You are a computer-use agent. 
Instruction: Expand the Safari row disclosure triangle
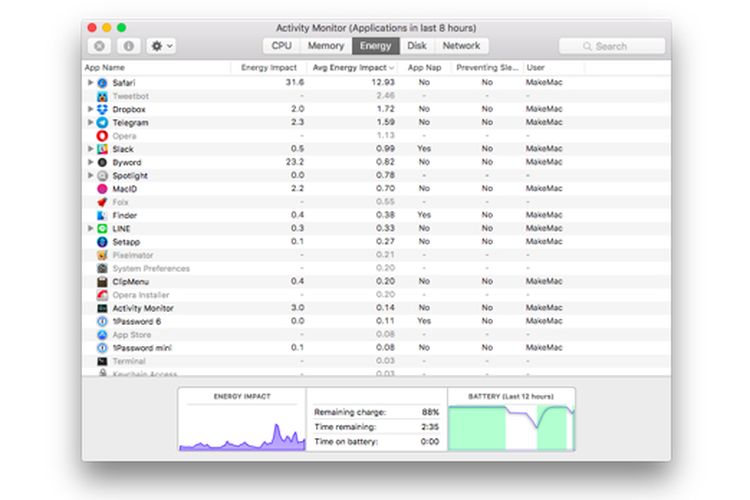(x=90, y=82)
